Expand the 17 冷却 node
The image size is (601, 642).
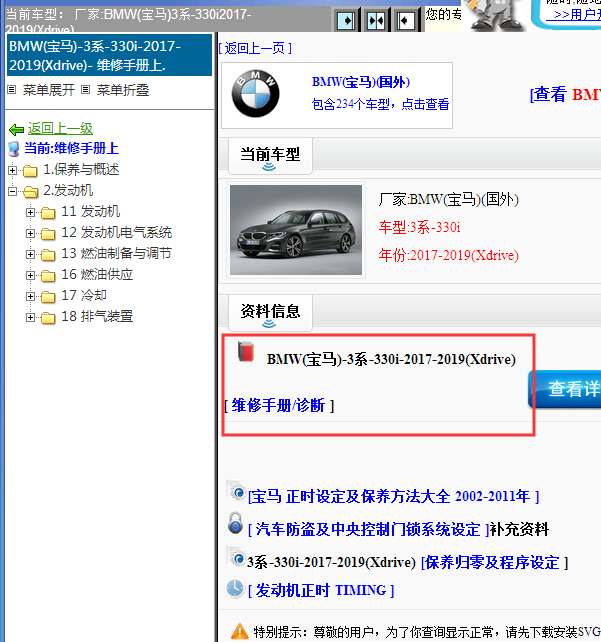coord(30,296)
